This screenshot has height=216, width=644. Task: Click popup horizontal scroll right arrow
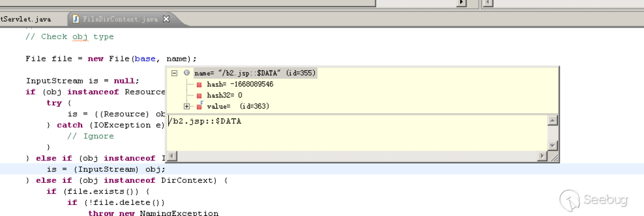point(543,156)
